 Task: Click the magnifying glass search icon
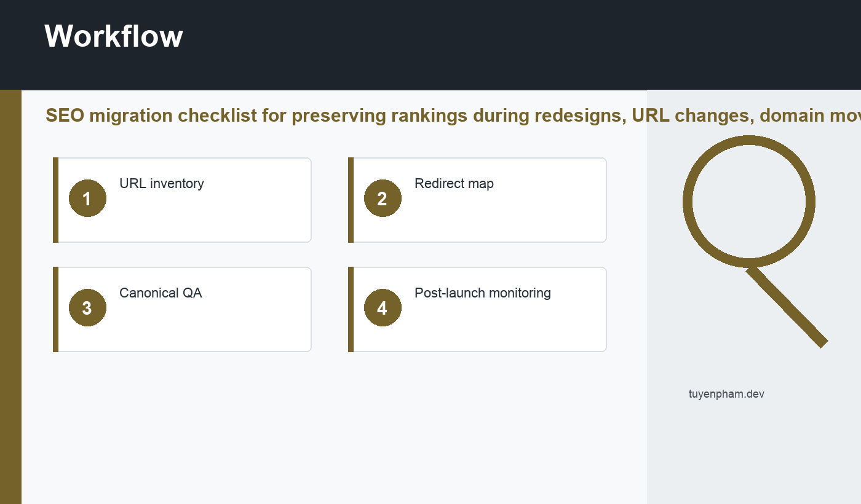pos(755,242)
